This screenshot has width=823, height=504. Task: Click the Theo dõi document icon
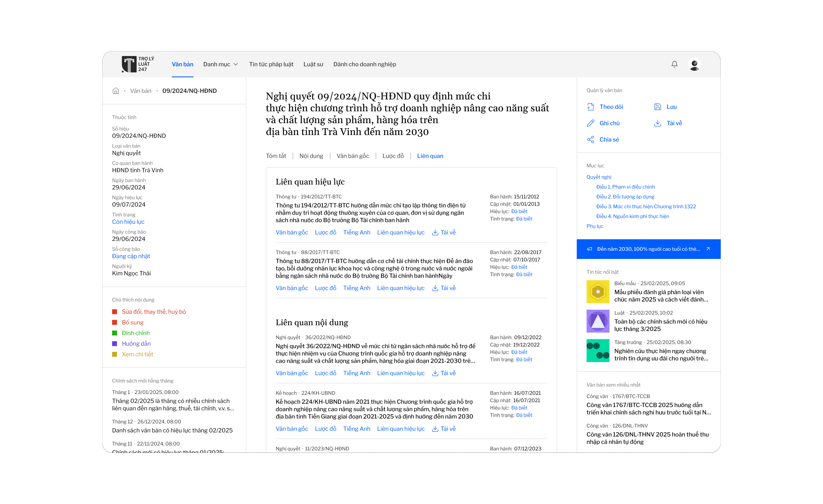pos(590,107)
